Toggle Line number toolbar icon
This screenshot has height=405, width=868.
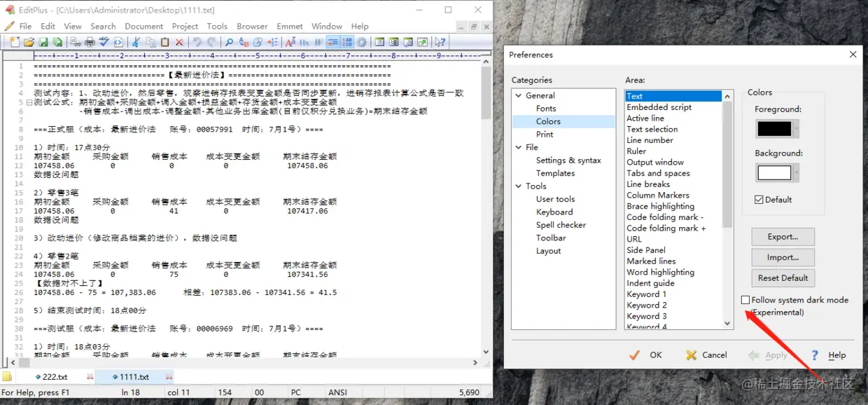click(x=346, y=42)
